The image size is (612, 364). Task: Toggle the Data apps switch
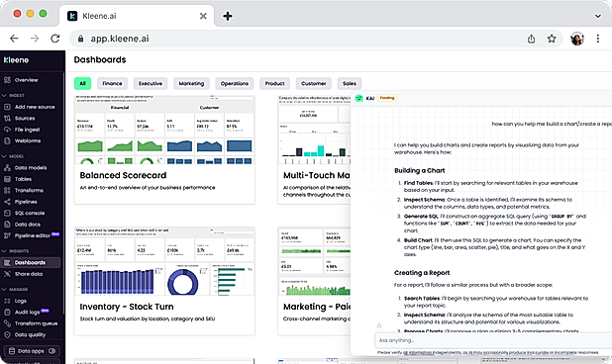(x=51, y=351)
